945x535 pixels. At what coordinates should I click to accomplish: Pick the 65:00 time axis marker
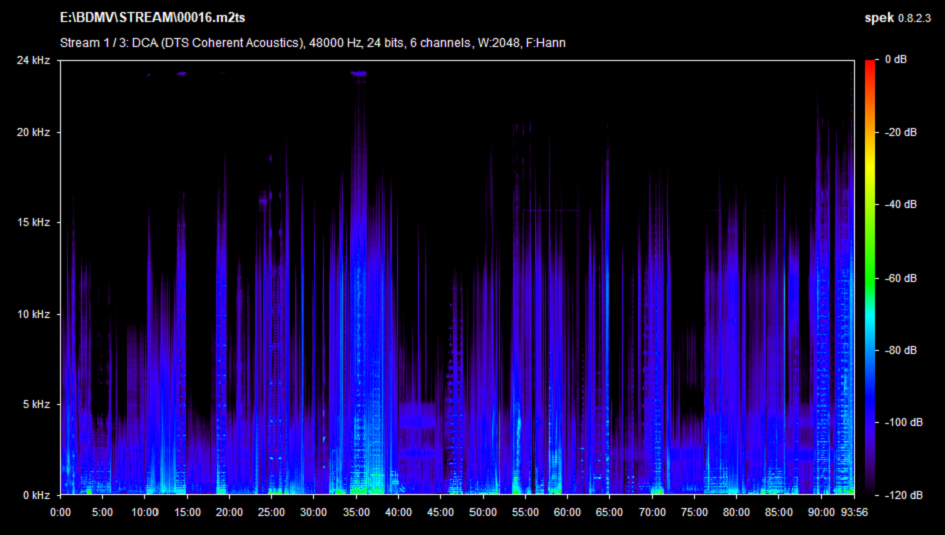609,512
